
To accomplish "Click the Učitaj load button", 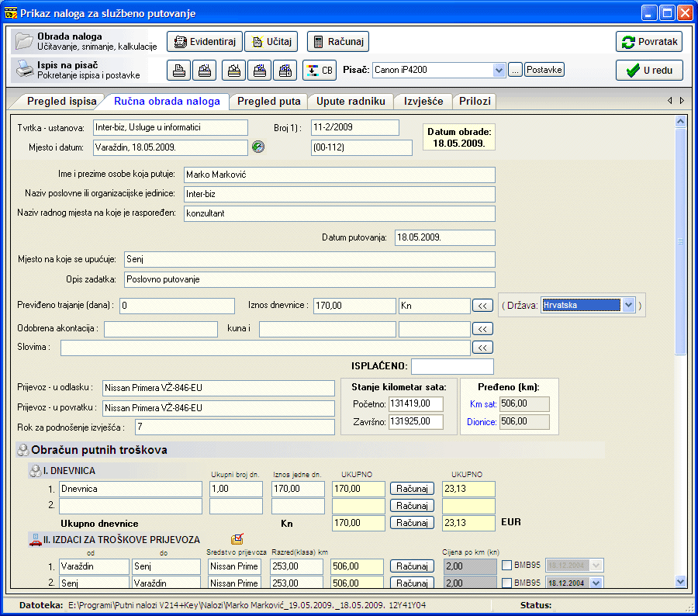I will point(271,42).
